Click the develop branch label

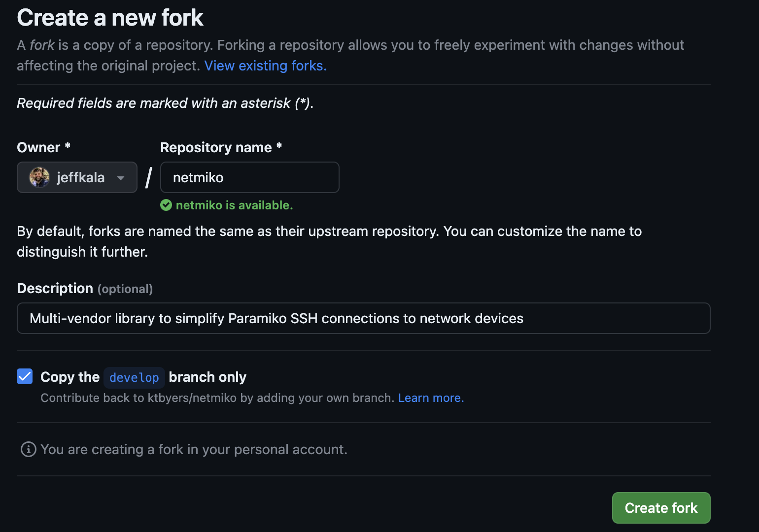pyautogui.click(x=134, y=377)
